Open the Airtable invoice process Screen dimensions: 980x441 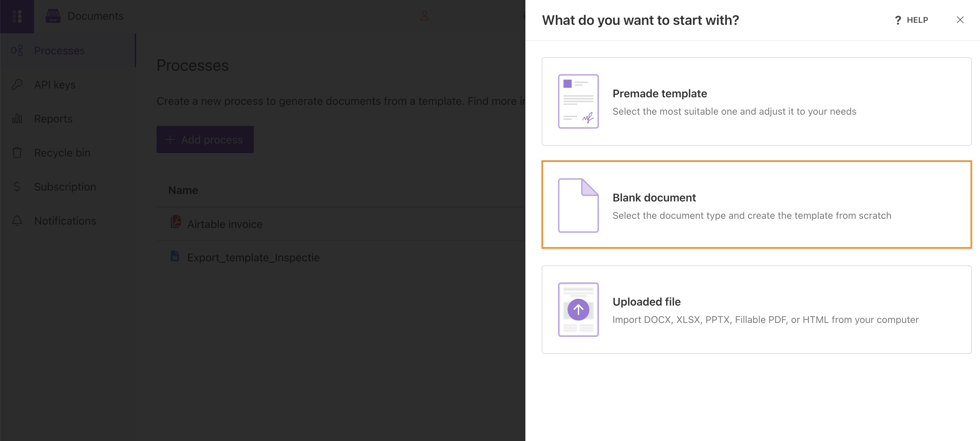coord(225,224)
